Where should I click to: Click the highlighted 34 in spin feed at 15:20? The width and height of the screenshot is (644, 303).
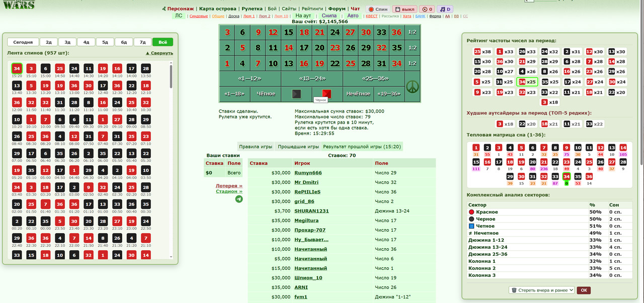click(17, 68)
